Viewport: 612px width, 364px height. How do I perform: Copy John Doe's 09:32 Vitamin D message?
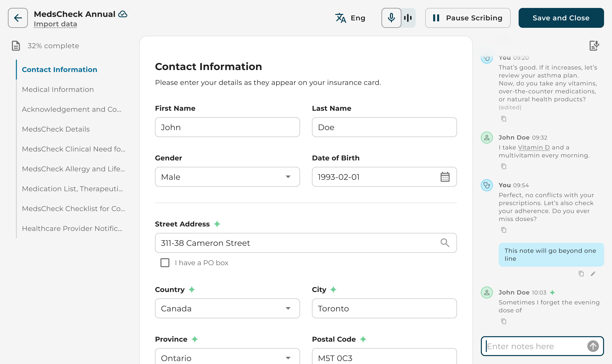pos(503,166)
